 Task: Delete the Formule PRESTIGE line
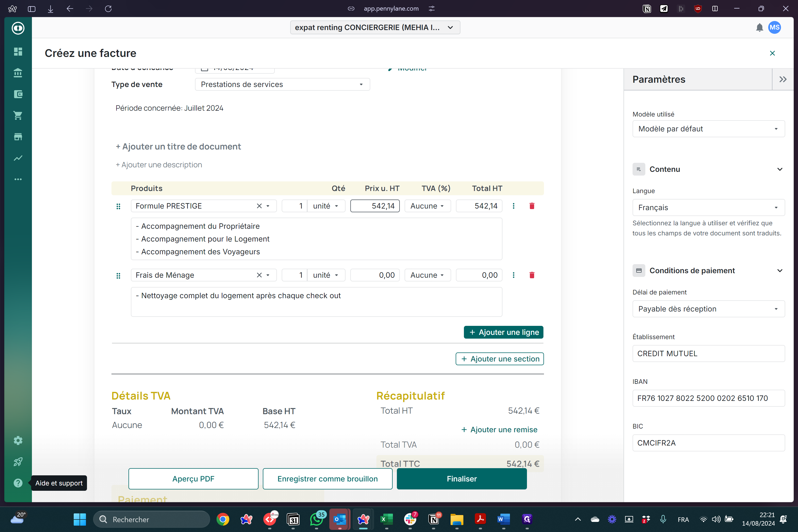(532, 206)
